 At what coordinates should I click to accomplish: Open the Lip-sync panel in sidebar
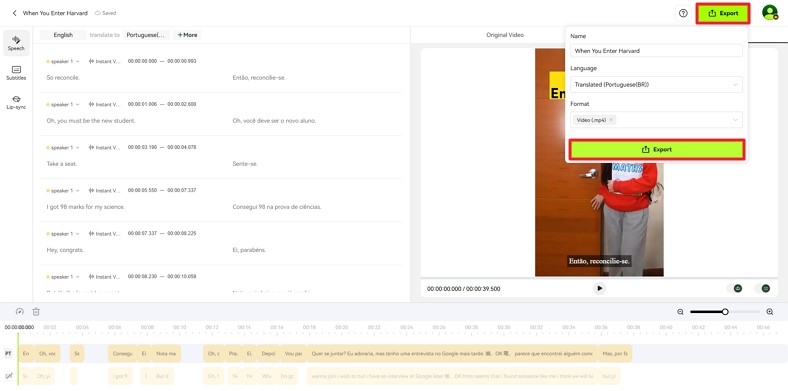pyautogui.click(x=16, y=103)
